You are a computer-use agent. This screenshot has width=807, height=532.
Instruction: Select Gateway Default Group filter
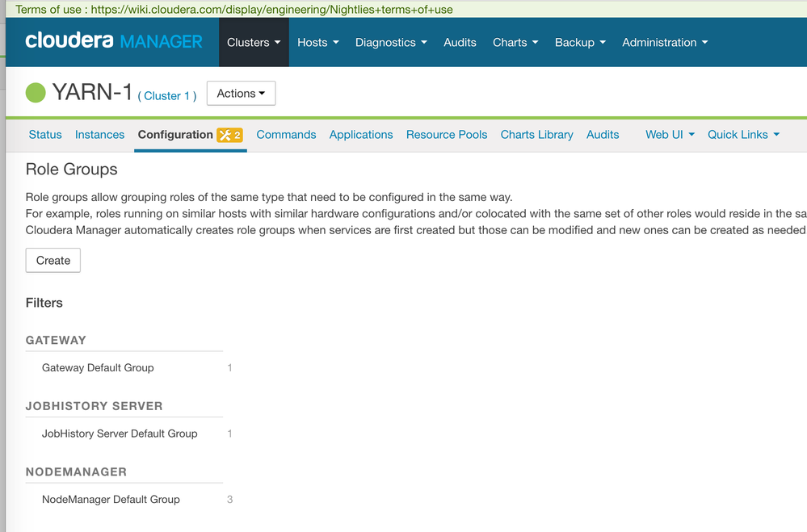(98, 368)
